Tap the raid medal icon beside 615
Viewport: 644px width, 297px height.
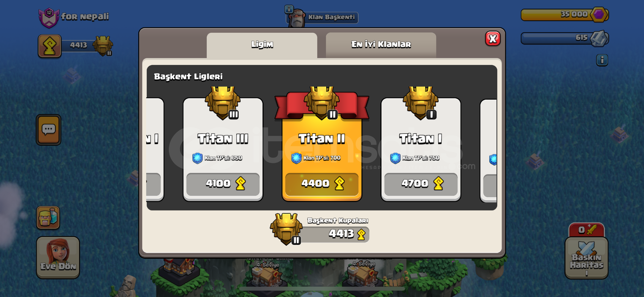[599, 38]
